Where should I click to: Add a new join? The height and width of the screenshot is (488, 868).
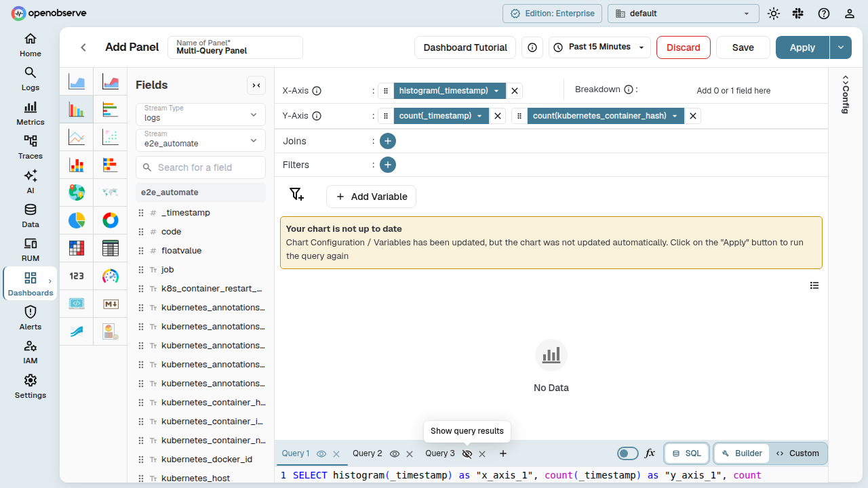[388, 141]
